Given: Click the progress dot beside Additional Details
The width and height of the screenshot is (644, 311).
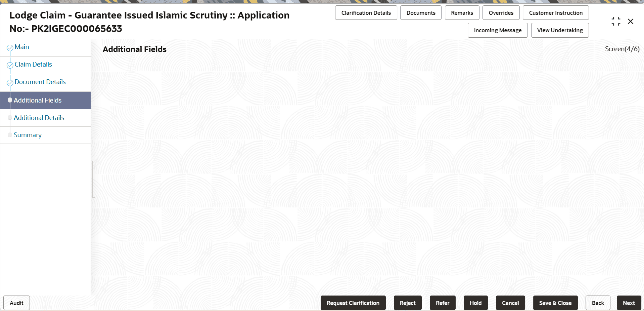Looking at the screenshot, I should pyautogui.click(x=10, y=117).
